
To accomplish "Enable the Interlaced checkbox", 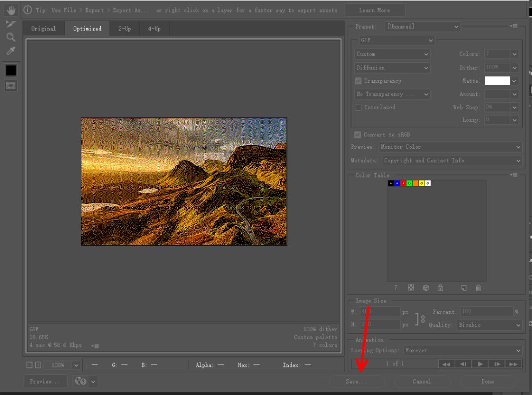I will pyautogui.click(x=358, y=107).
